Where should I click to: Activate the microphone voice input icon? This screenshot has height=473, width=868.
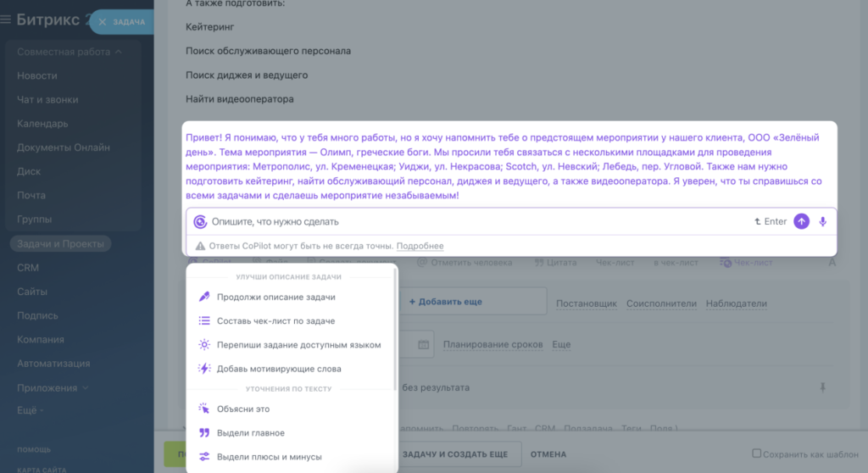(x=822, y=221)
